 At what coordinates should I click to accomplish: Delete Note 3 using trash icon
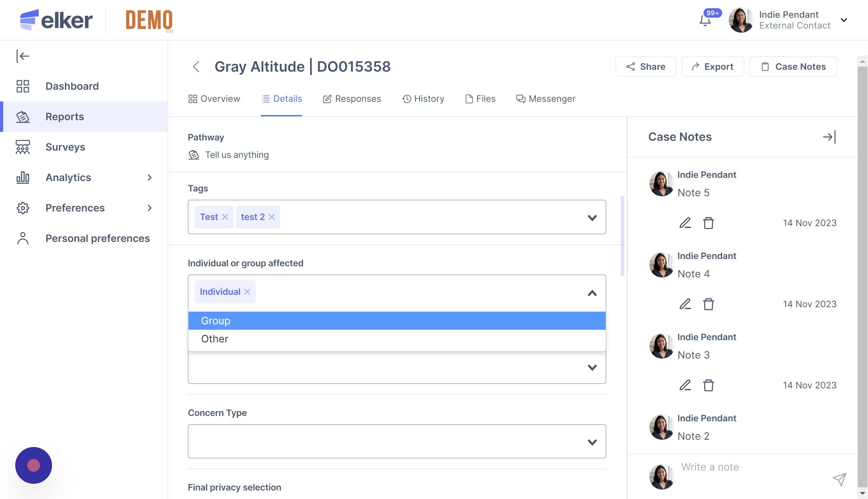(708, 385)
